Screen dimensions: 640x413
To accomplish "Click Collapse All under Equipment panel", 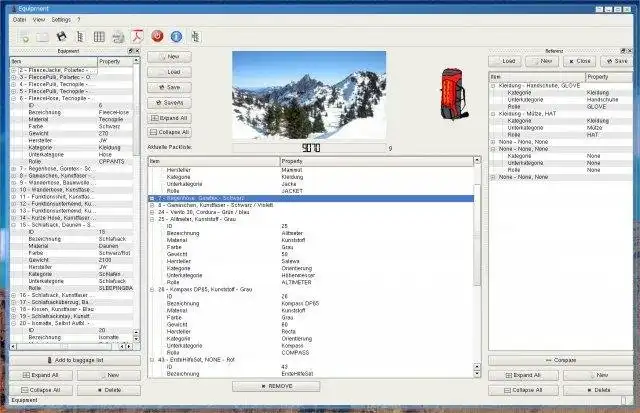I will [41, 390].
